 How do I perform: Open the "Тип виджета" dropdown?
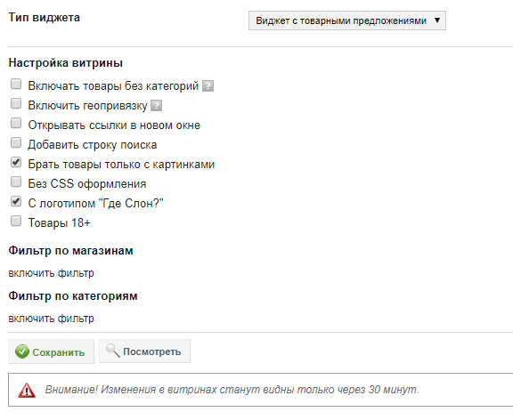coord(347,20)
